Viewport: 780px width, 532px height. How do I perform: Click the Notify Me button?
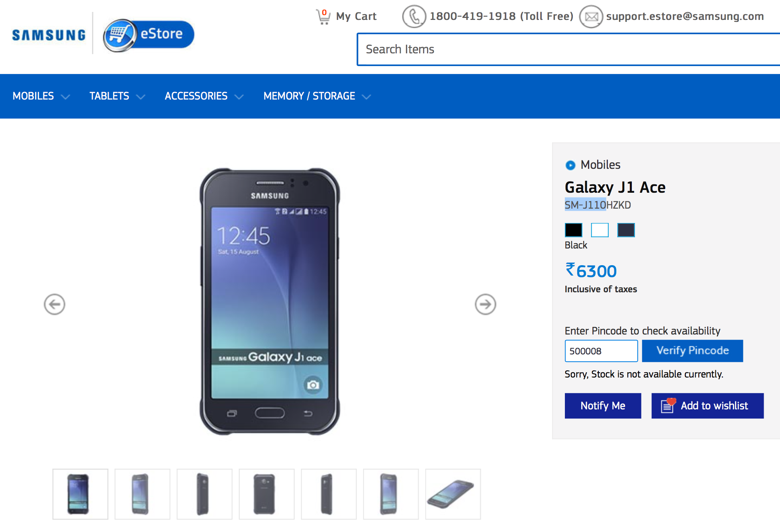pos(603,406)
